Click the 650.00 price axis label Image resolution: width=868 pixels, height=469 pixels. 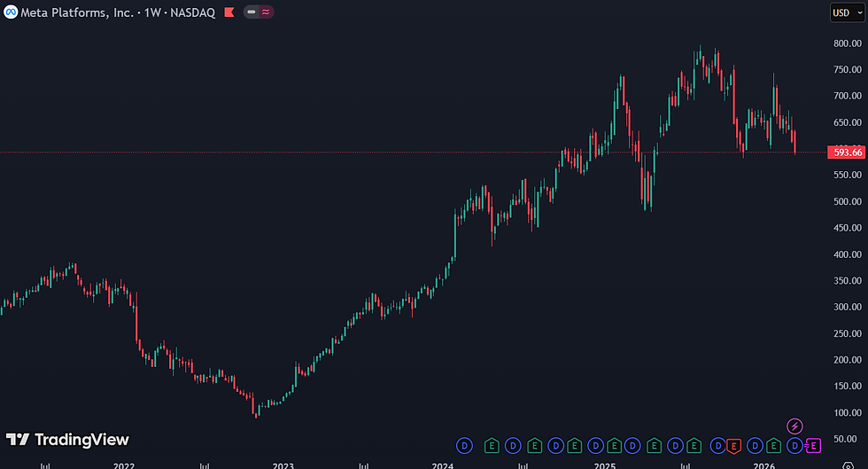(848, 122)
